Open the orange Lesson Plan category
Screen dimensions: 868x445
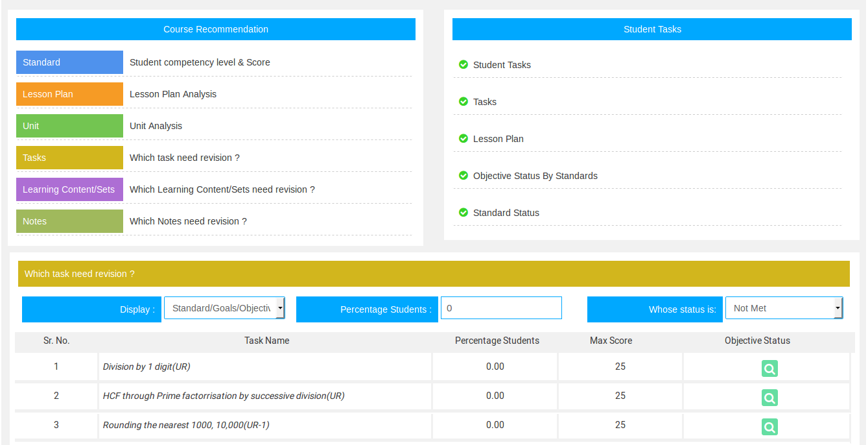pyautogui.click(x=69, y=94)
